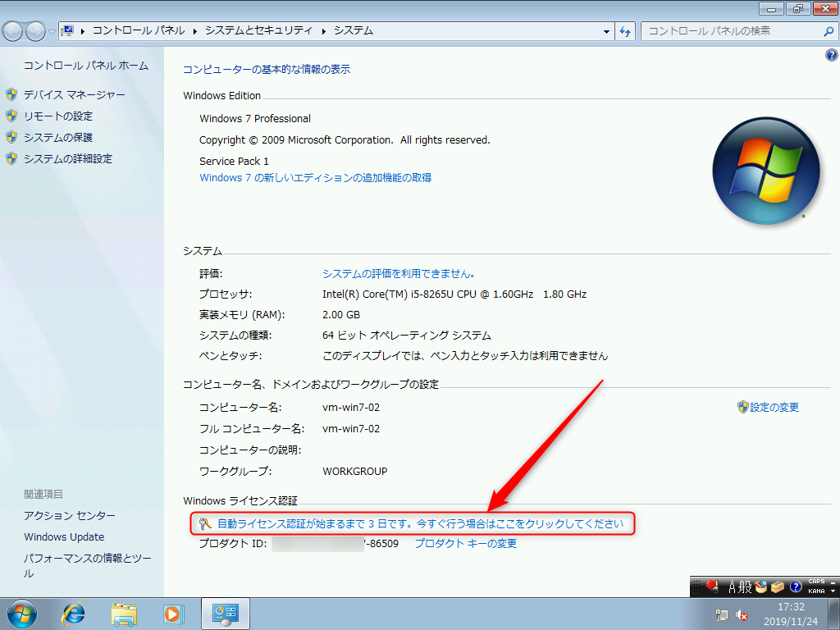Open the language bar options arrow
The height and width of the screenshot is (630, 840).
[833, 591]
